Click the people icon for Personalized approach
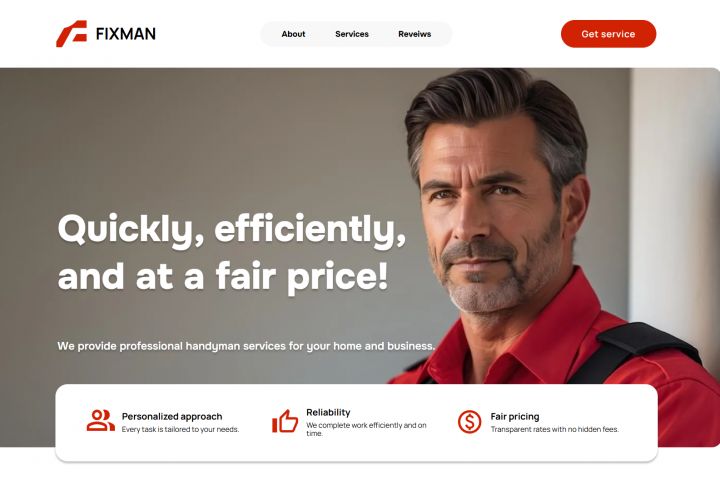The image size is (720, 480). click(x=101, y=420)
